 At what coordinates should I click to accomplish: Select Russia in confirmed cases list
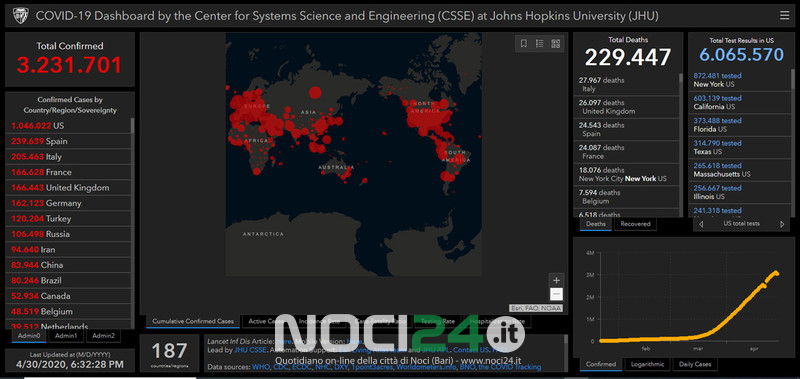pyautogui.click(x=68, y=234)
